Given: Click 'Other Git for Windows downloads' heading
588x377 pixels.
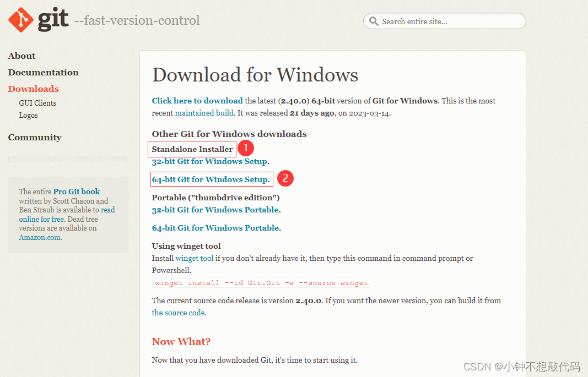Looking at the screenshot, I should (x=229, y=134).
